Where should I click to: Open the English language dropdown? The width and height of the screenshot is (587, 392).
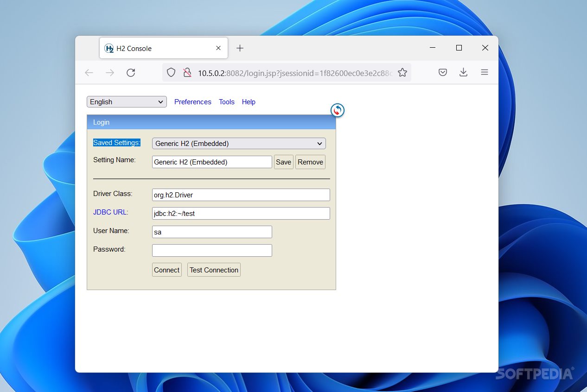pos(127,102)
